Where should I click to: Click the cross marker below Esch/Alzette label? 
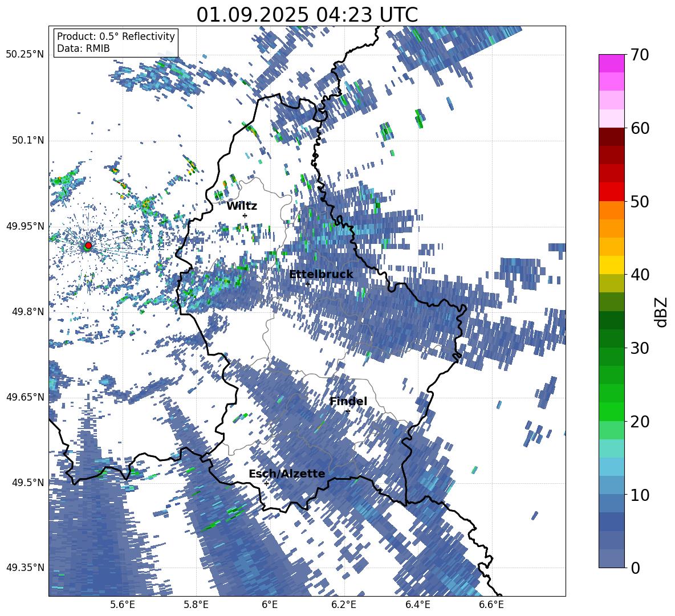pos(266,483)
